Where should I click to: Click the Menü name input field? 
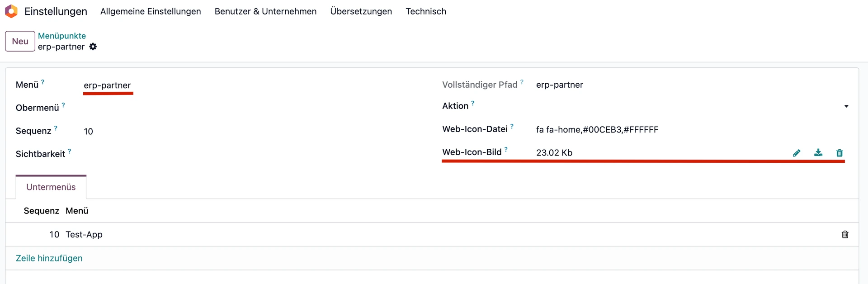point(226,85)
